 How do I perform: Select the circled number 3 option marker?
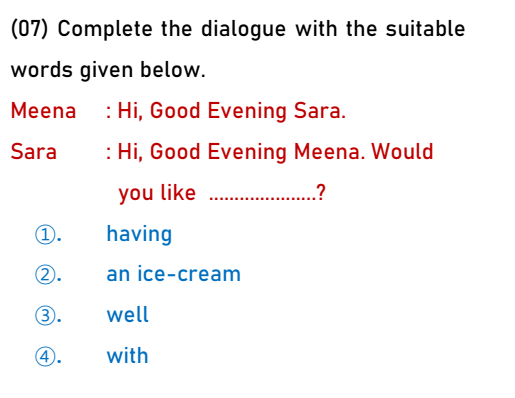[x=45, y=316]
